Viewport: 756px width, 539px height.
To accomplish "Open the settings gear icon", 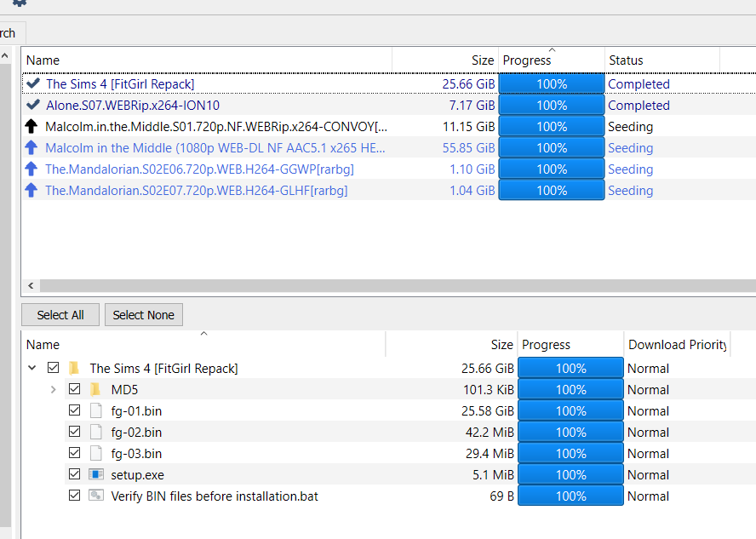I will tap(21, 5).
